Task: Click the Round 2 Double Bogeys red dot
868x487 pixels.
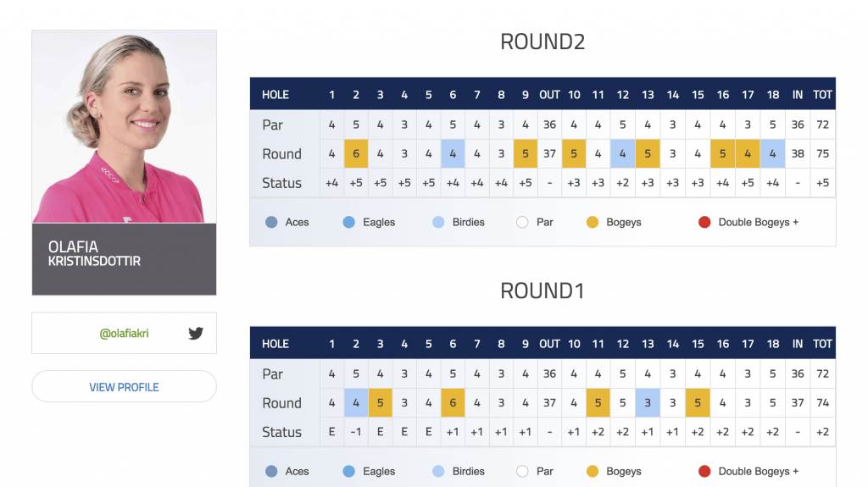Action: click(x=704, y=222)
